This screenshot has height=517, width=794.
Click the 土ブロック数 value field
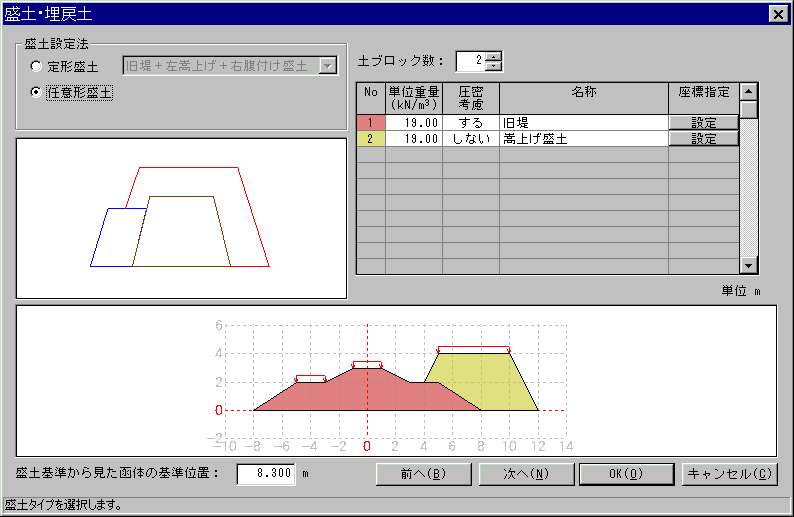[x=470, y=61]
